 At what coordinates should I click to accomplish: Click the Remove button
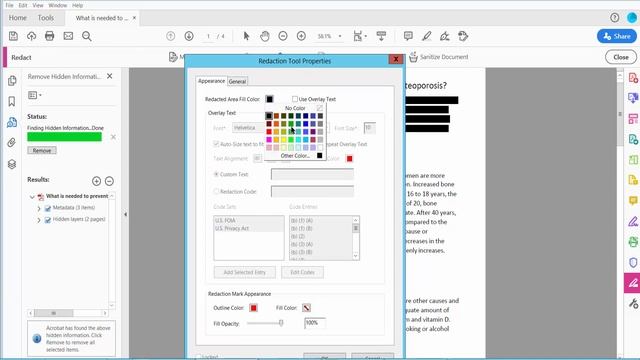[42, 151]
